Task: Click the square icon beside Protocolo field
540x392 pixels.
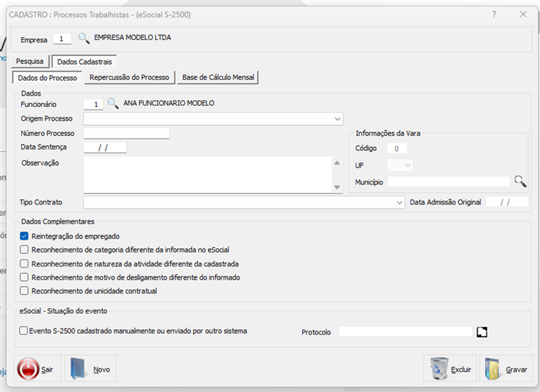Action: click(x=482, y=332)
